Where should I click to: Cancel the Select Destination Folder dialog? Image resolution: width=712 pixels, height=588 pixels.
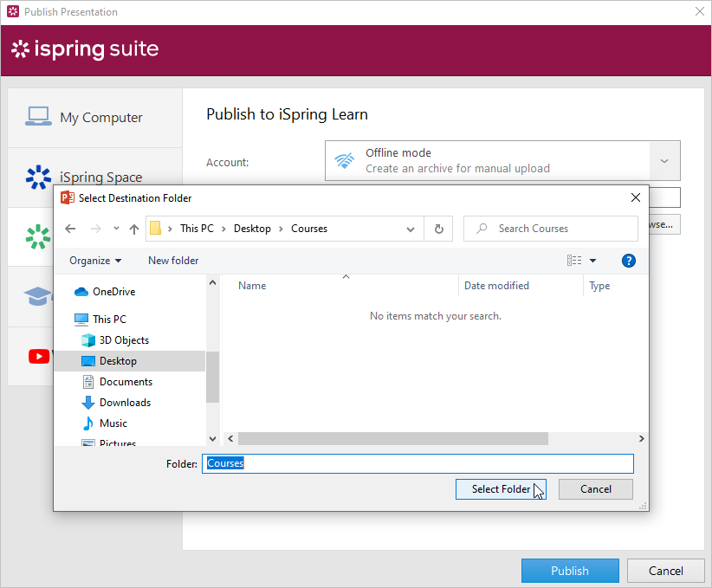click(x=596, y=489)
